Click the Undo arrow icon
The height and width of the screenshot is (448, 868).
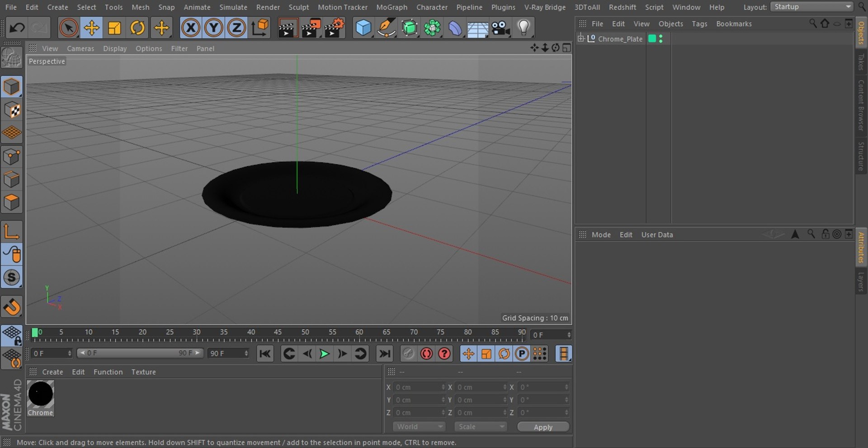click(17, 28)
